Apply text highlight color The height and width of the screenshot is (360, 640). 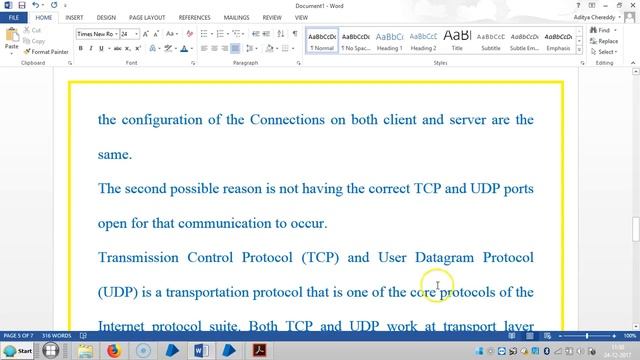click(168, 48)
